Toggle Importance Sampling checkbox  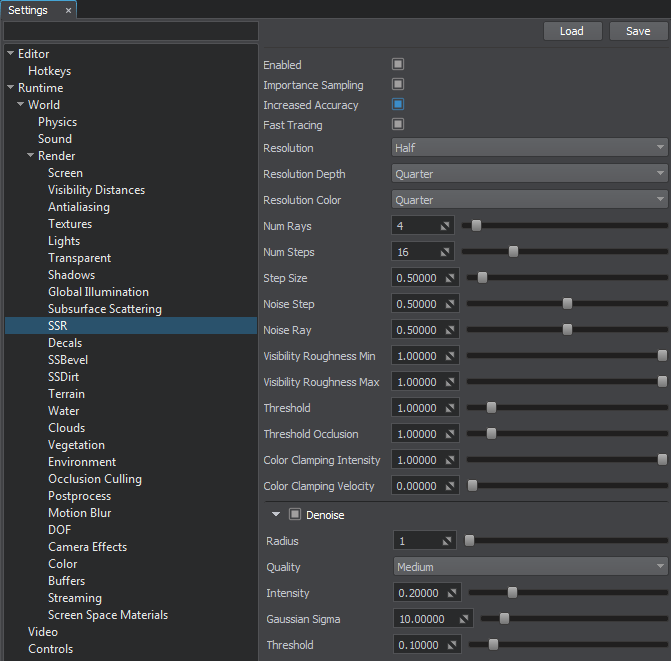tap(398, 85)
